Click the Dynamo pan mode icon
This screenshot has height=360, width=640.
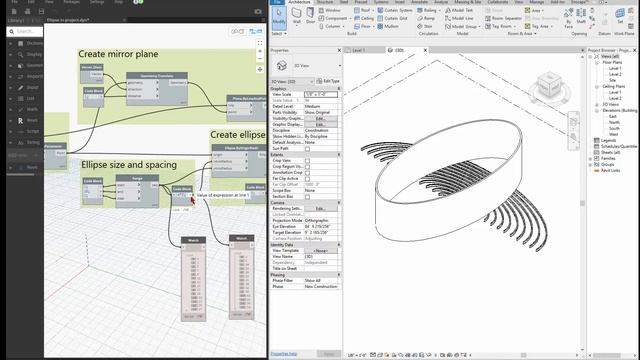[260, 69]
